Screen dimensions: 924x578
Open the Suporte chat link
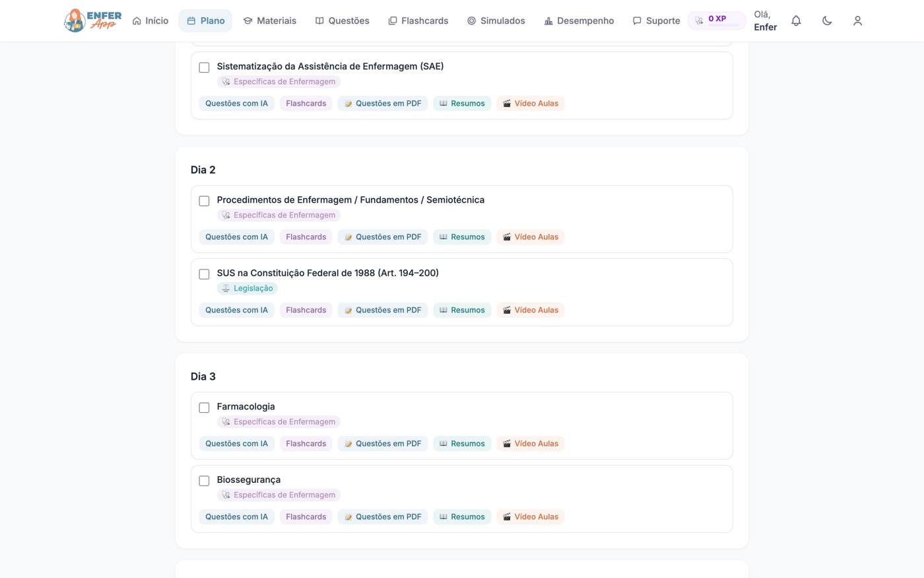click(x=657, y=20)
